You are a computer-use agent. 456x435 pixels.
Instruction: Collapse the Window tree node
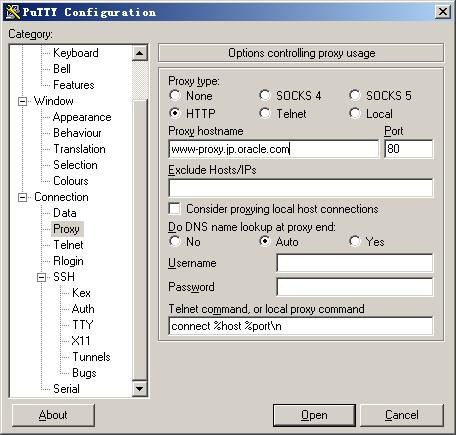click(22, 101)
